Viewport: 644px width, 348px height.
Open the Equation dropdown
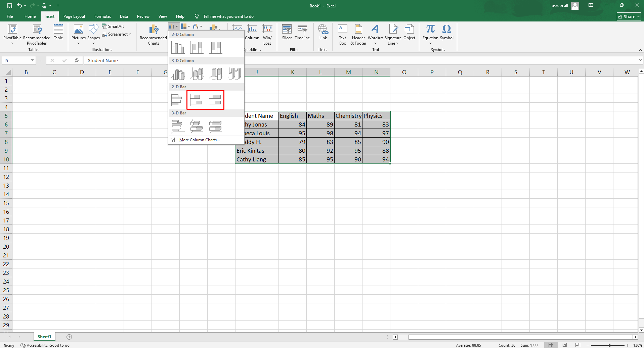coord(431,34)
